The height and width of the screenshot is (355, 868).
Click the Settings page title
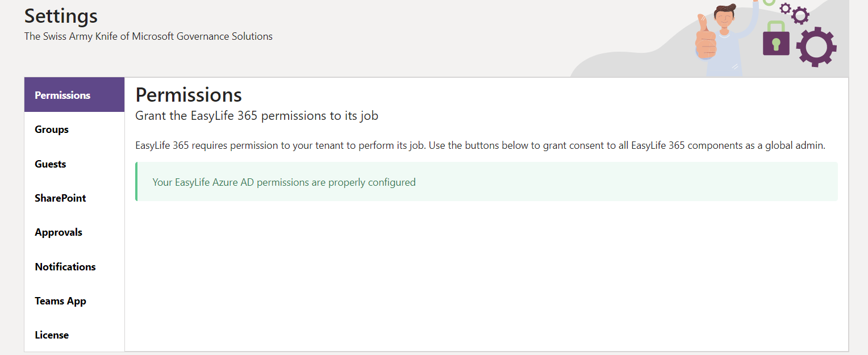point(60,16)
